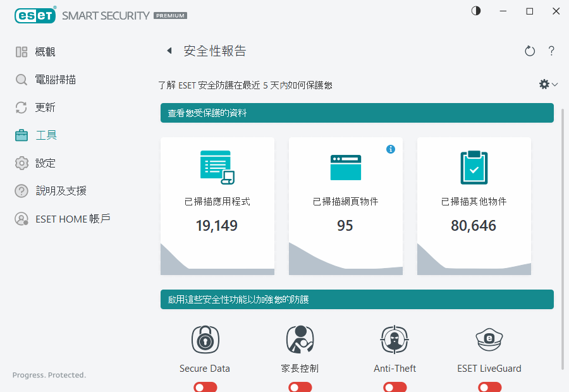Screen dimensions: 569x392
Task: Toggle ESET LiveGuard off
Action: pos(489,386)
